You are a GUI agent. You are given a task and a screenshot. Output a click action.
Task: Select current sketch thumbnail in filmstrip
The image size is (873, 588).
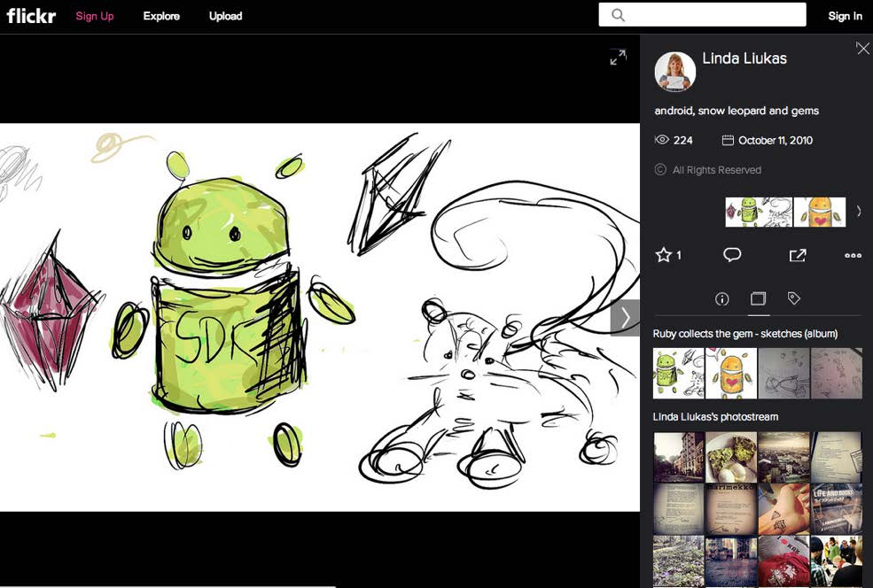tap(759, 212)
